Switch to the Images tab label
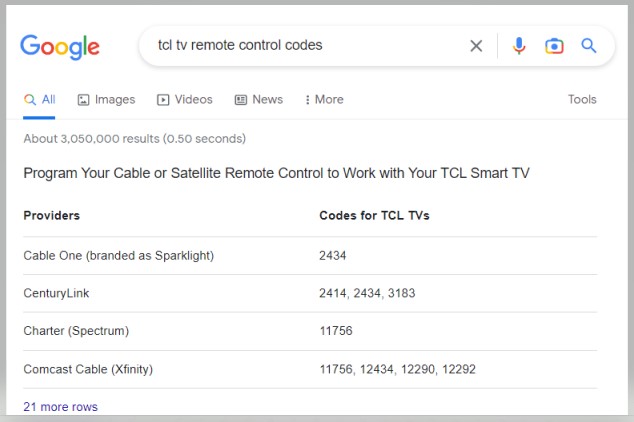The image size is (634, 422). (115, 99)
